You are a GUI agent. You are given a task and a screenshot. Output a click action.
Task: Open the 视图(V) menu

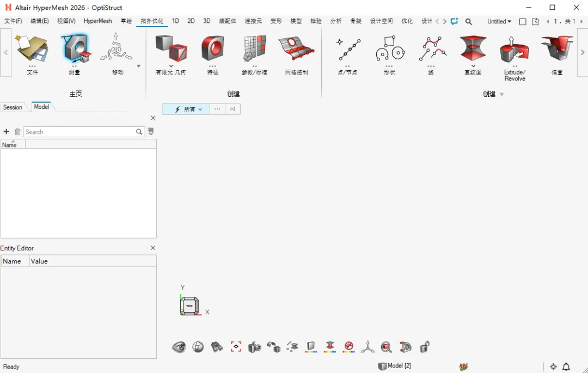[66, 21]
